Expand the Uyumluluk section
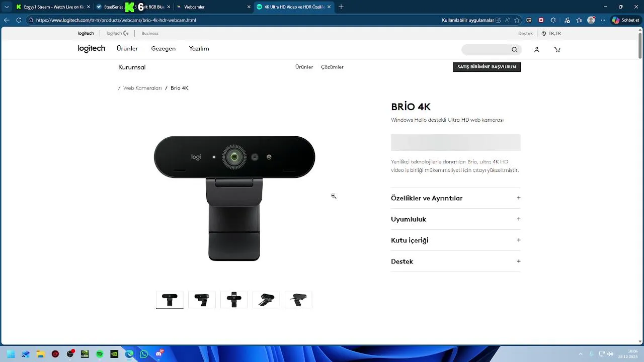Viewport: 644px width, 362px height. pyautogui.click(x=455, y=219)
